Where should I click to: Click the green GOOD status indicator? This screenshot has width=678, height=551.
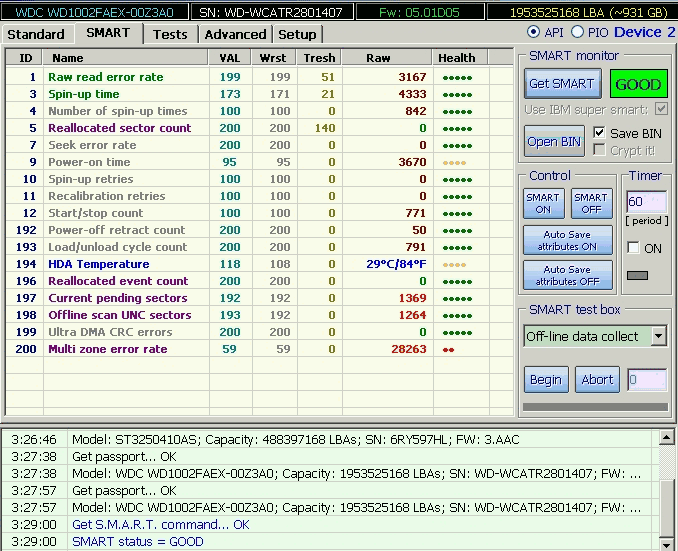coord(638,84)
